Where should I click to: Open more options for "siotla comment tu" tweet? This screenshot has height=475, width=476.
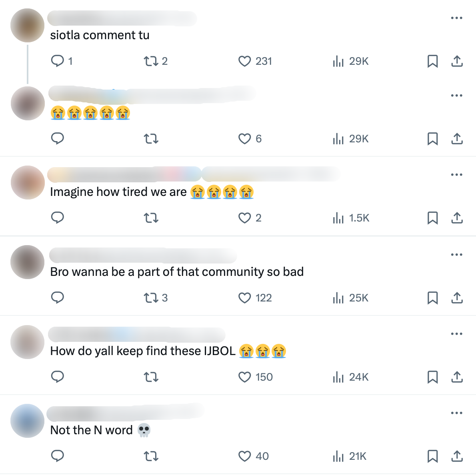pyautogui.click(x=456, y=18)
